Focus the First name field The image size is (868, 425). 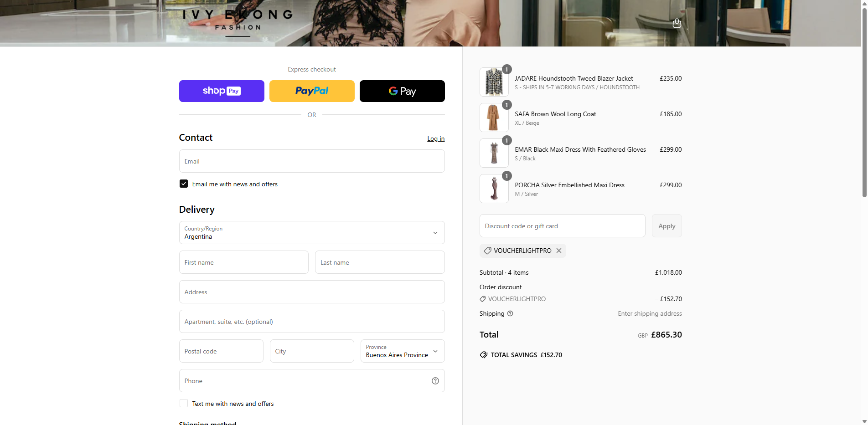tap(244, 262)
